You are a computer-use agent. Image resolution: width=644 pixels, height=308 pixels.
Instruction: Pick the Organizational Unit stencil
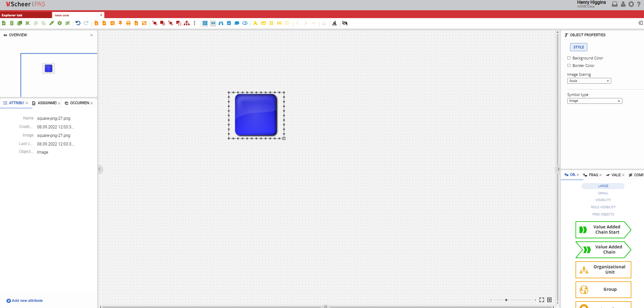pos(603,270)
